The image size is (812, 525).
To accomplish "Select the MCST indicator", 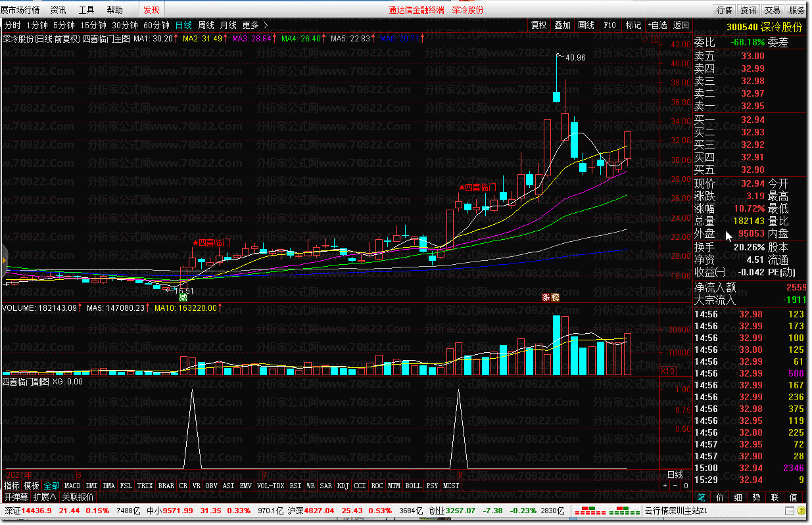I will (x=451, y=486).
